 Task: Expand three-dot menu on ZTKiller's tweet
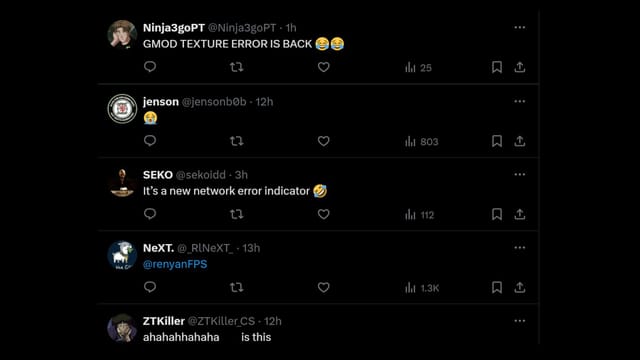tap(520, 321)
